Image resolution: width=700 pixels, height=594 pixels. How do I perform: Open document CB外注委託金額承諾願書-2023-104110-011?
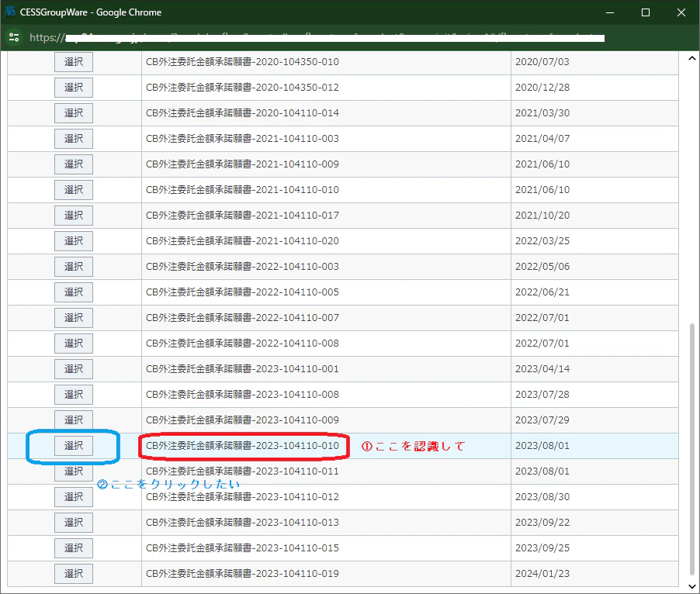pyautogui.click(x=241, y=471)
